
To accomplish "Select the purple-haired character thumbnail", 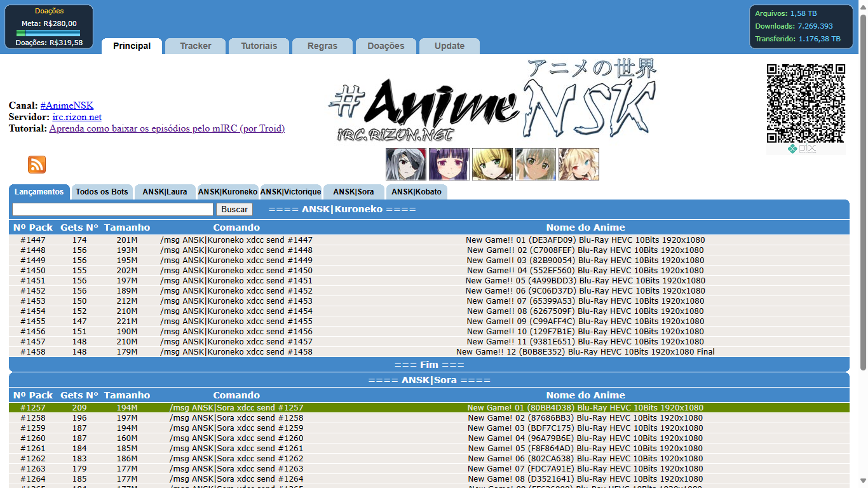I will point(449,164).
